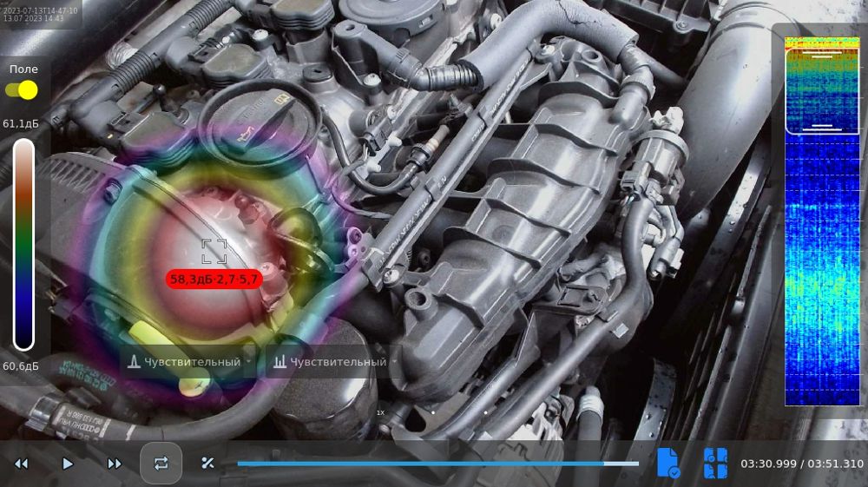Click the 60,6дБ lower scale value

[x=21, y=366]
